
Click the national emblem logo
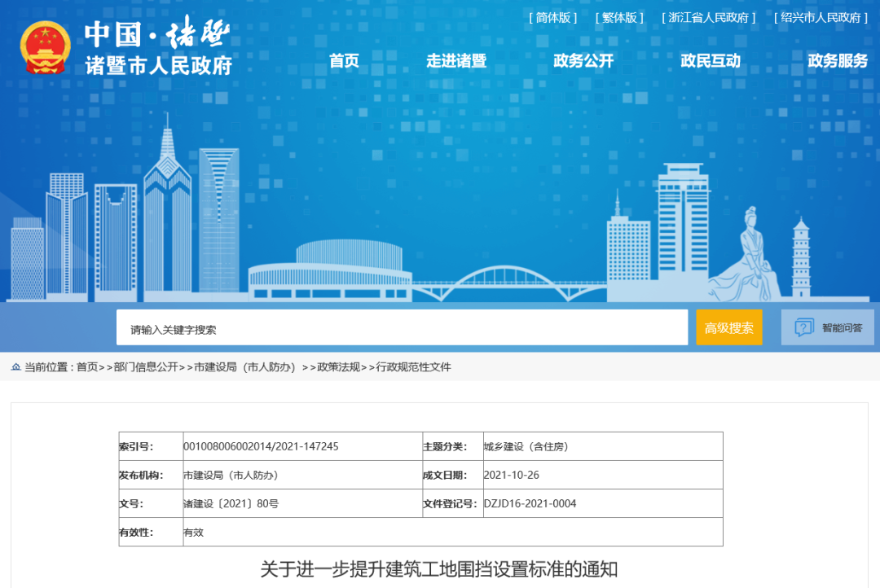point(46,47)
